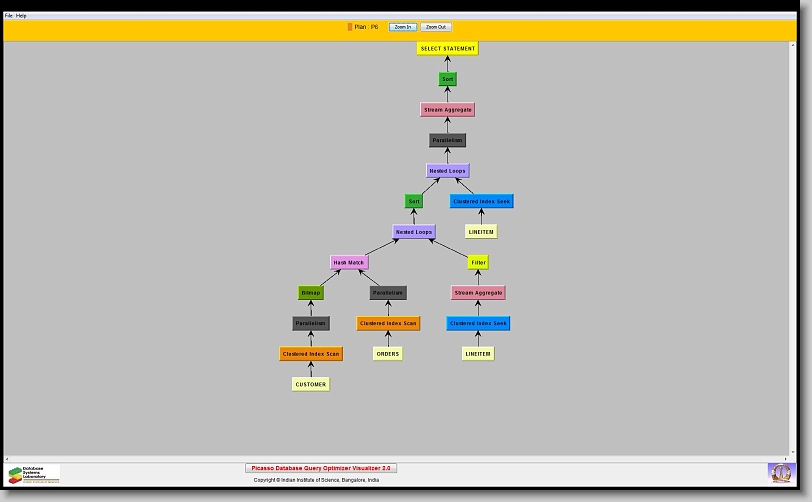Open the Help menu
The image size is (812, 502).
coord(22,16)
